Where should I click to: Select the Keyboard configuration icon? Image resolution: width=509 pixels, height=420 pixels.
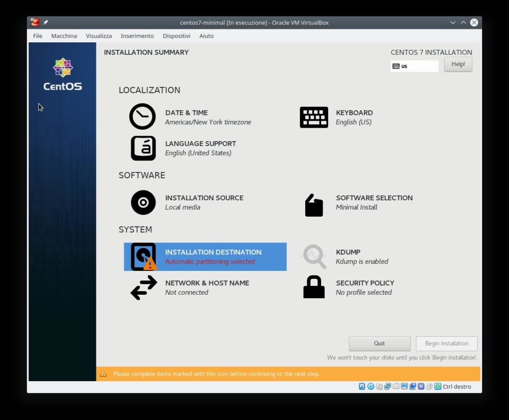coord(314,117)
